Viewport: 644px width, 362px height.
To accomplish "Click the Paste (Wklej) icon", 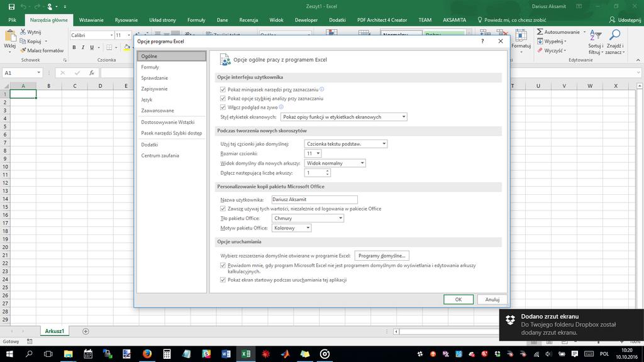I will (x=10, y=36).
